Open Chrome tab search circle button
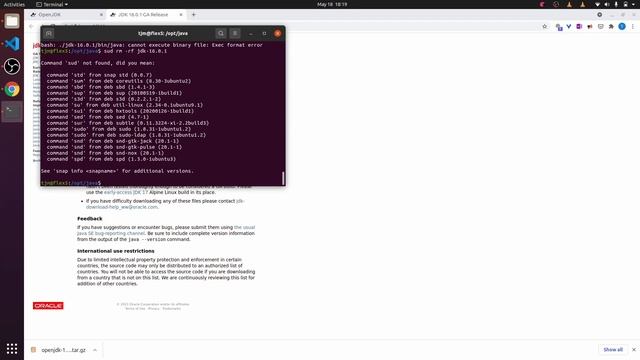Screen dimensions: 640x360 tap(600, 15)
